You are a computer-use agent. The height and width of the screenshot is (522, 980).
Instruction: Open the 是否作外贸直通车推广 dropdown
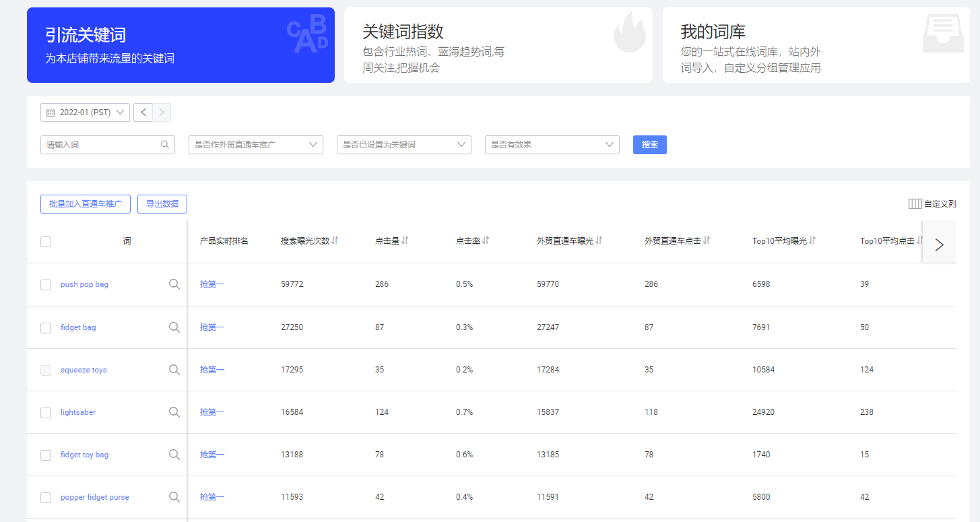(x=256, y=144)
